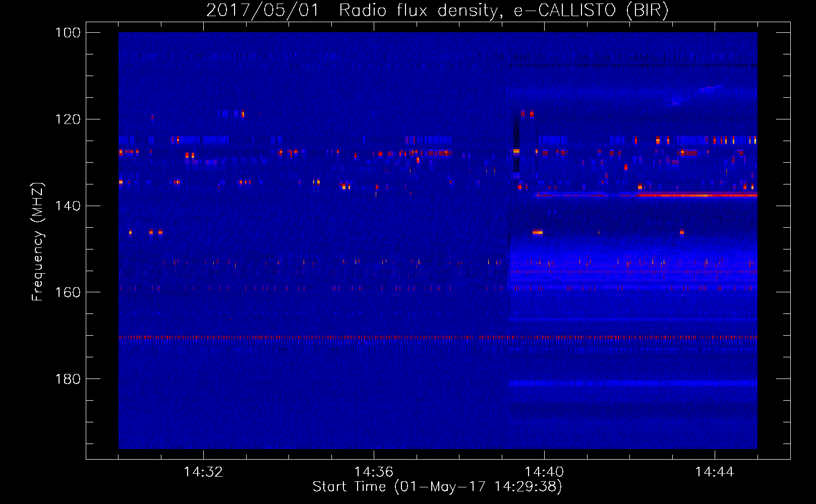Click the plot title 'Radio flux density, e-CALLISTO (BIR)'

coord(503,10)
